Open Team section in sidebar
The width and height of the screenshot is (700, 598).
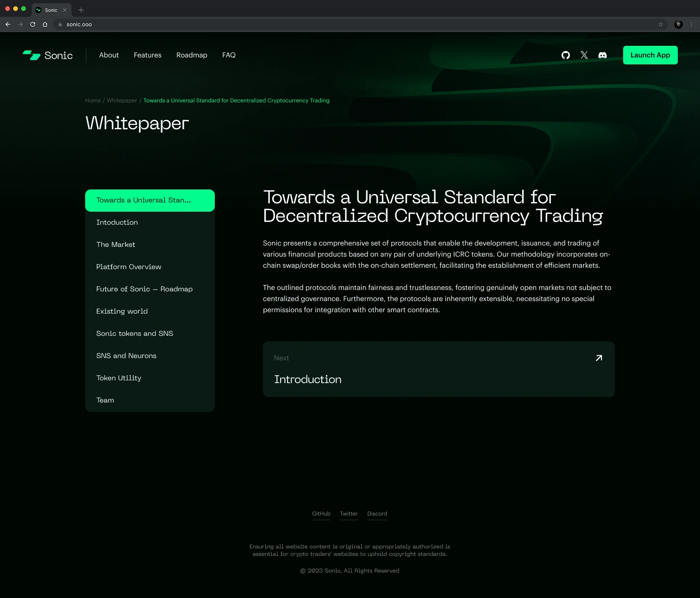[x=150, y=401]
